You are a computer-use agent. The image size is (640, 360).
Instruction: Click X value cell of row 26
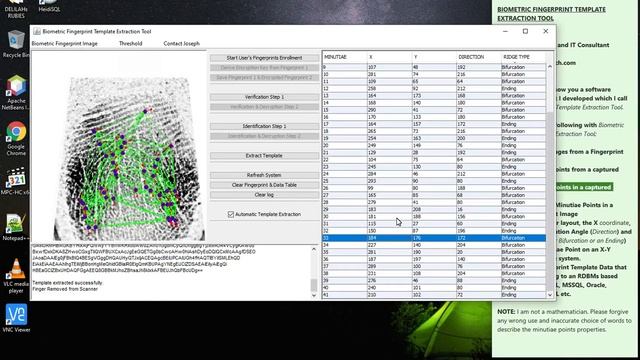tap(389, 188)
